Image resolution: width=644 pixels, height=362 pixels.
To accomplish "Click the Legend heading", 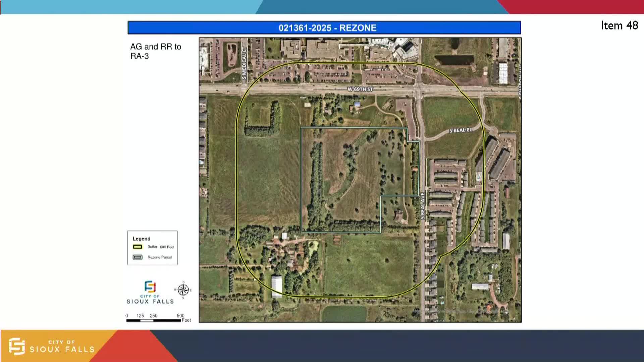I will click(141, 239).
